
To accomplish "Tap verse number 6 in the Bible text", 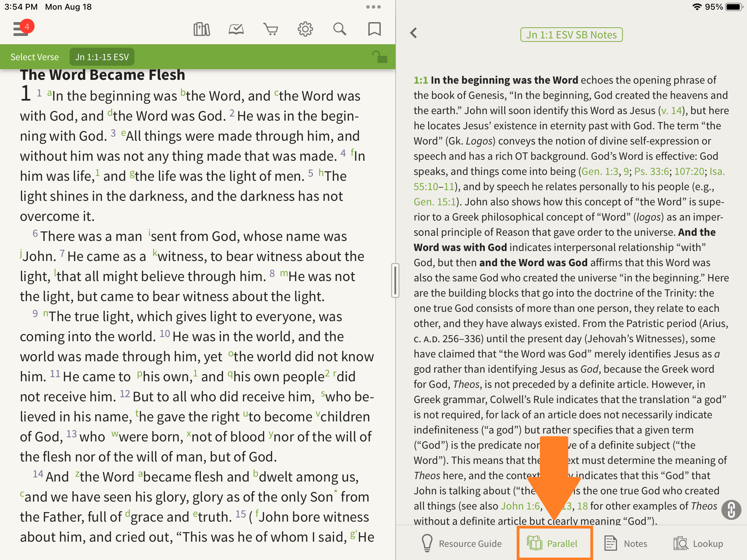I will point(35,233).
